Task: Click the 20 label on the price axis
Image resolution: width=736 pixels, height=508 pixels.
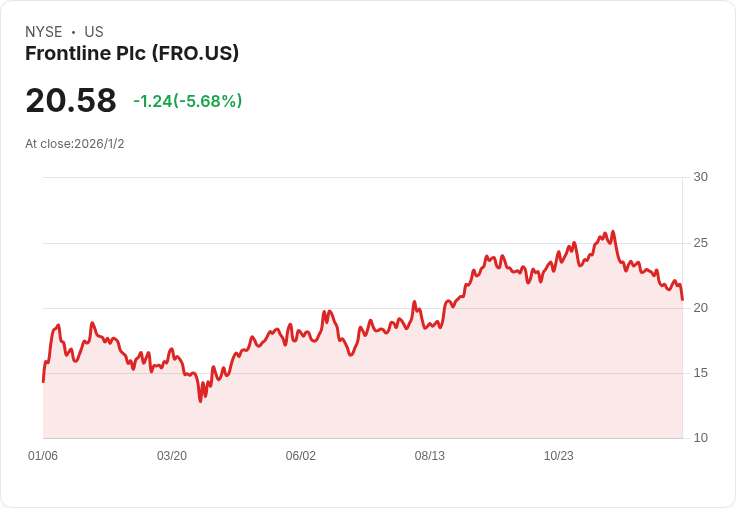Action: [x=700, y=308]
